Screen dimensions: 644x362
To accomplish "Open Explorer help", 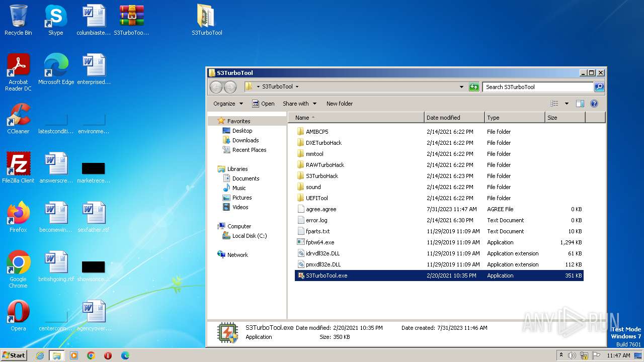I will coord(594,104).
